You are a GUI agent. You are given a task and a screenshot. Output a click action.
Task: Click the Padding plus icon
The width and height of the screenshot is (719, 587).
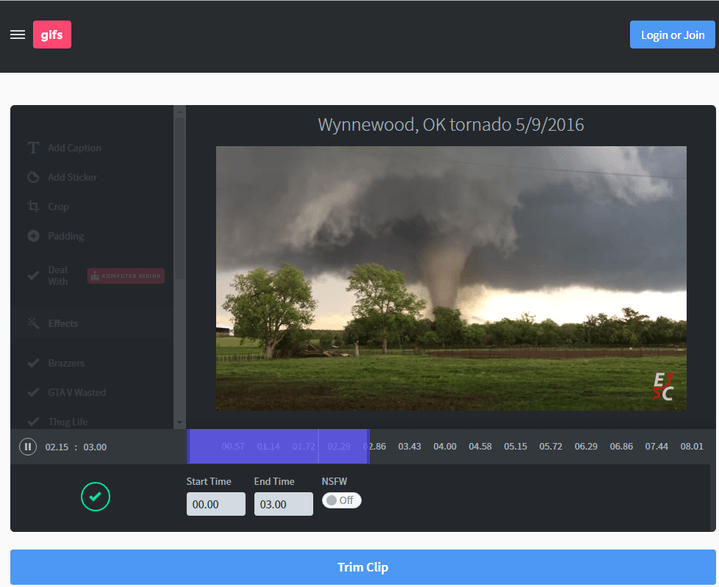[x=33, y=237]
